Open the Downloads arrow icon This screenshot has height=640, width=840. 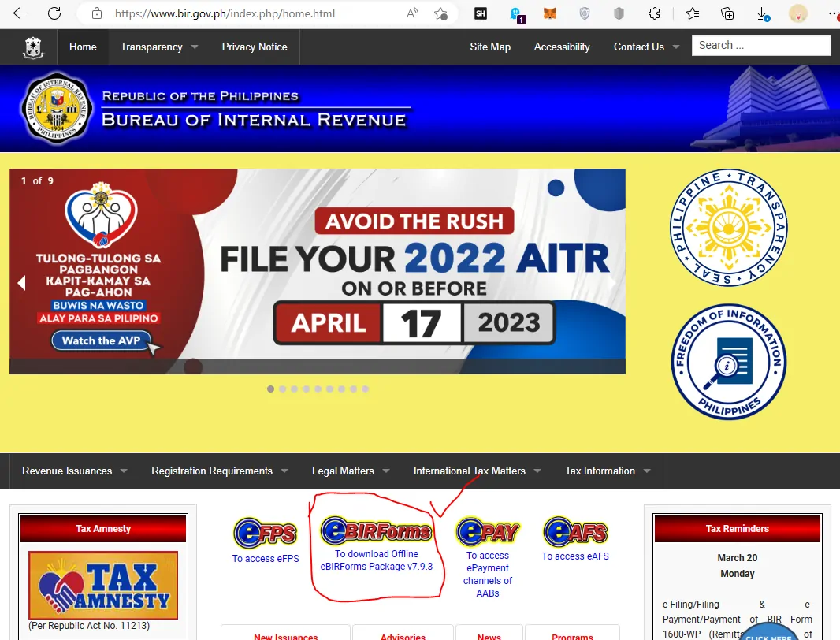tap(763, 14)
